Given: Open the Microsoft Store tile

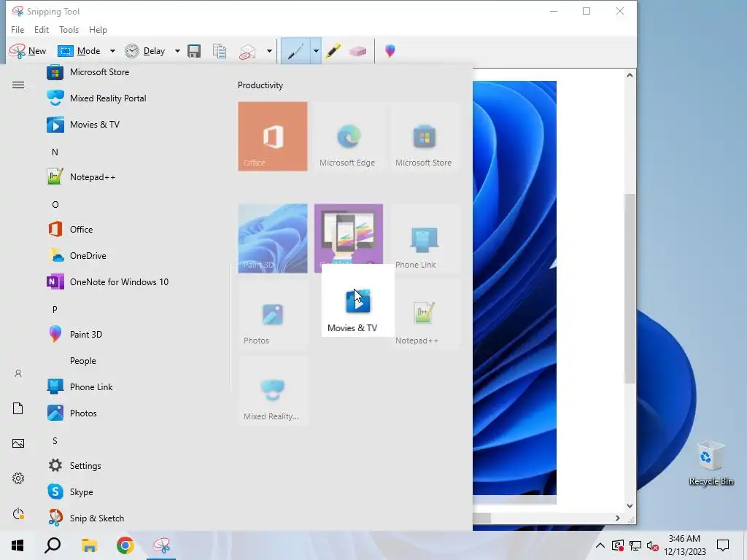Looking at the screenshot, I should coord(425,136).
